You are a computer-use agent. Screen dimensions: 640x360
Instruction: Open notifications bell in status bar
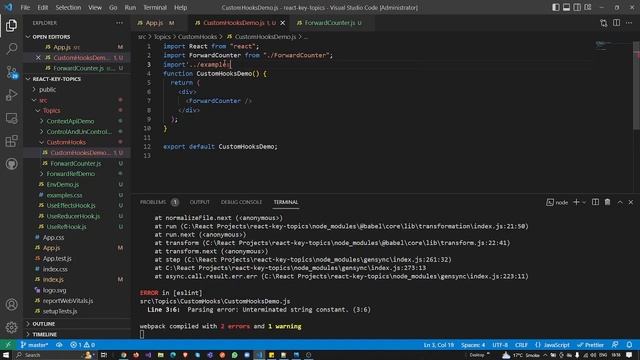[x=629, y=345]
